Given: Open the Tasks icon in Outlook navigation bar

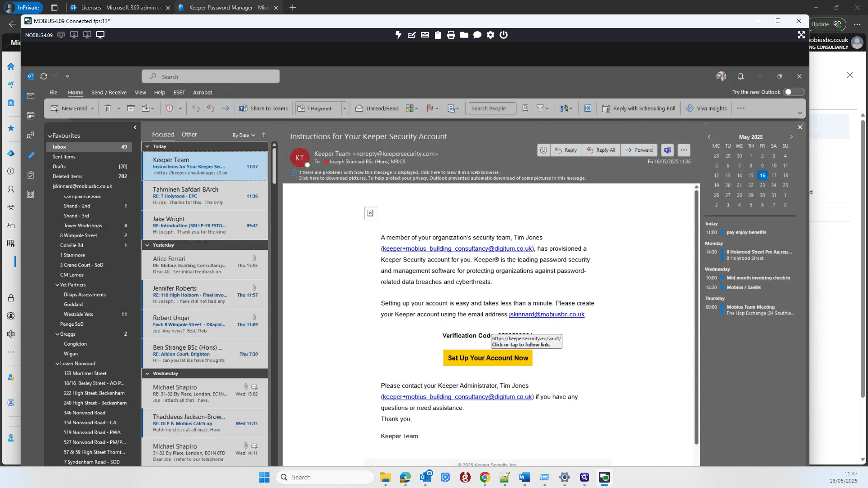Looking at the screenshot, I should pos(31,175).
